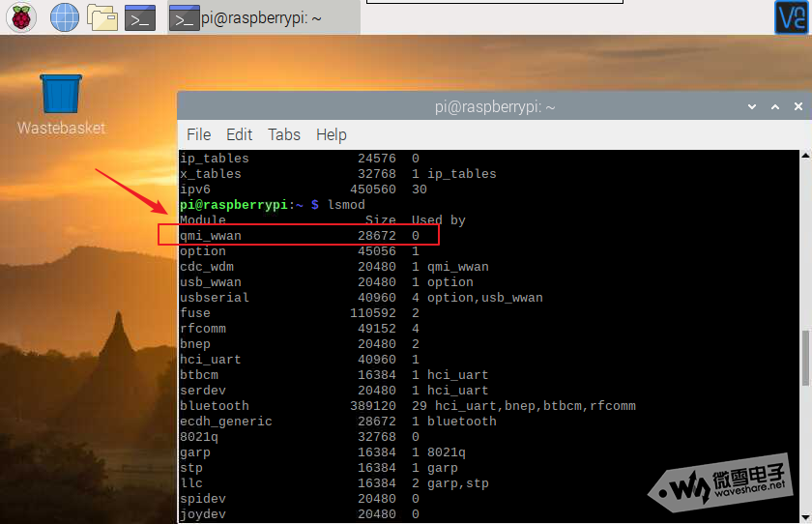812x524 pixels.
Task: Click the qmi_wwan module row
Action: pos(300,235)
